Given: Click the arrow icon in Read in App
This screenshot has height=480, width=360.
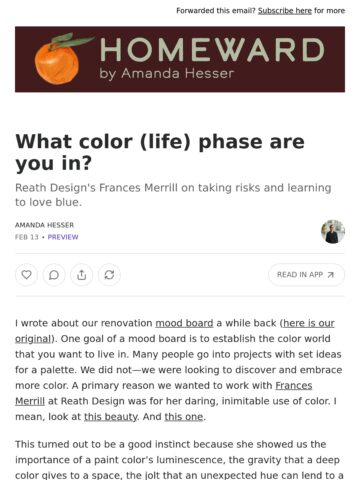Looking at the screenshot, I should click(x=330, y=275).
